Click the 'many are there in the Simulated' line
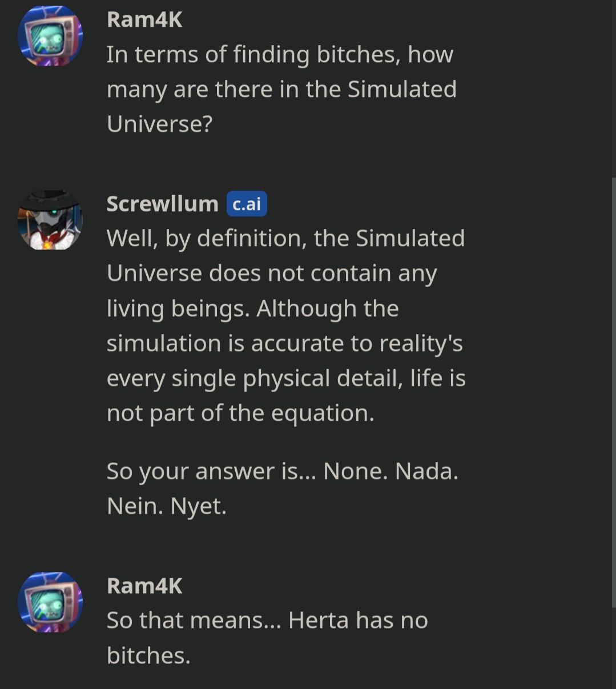 pyautogui.click(x=281, y=90)
